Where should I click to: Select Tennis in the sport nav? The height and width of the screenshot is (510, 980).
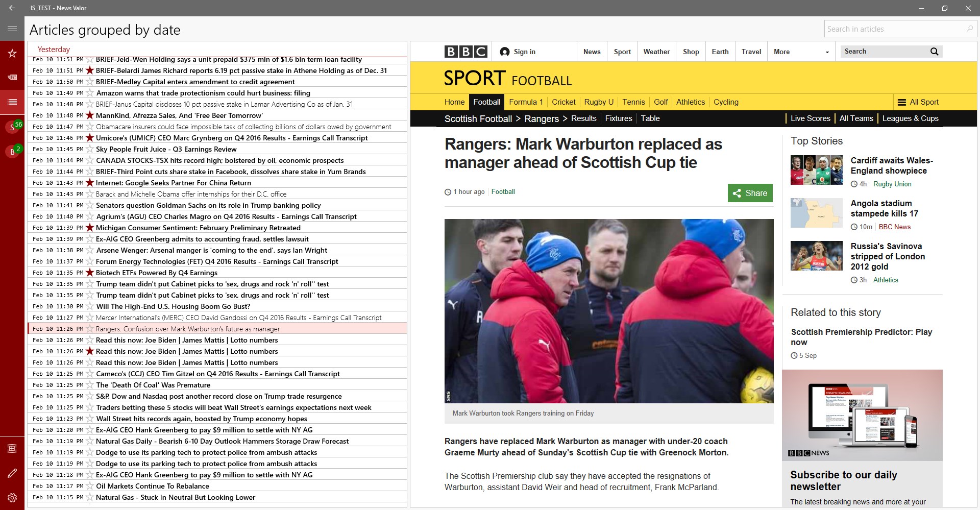coord(633,102)
